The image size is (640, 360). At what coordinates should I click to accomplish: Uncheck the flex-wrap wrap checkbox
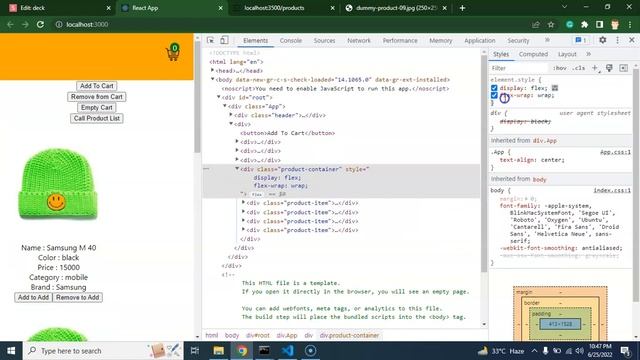[494, 95]
